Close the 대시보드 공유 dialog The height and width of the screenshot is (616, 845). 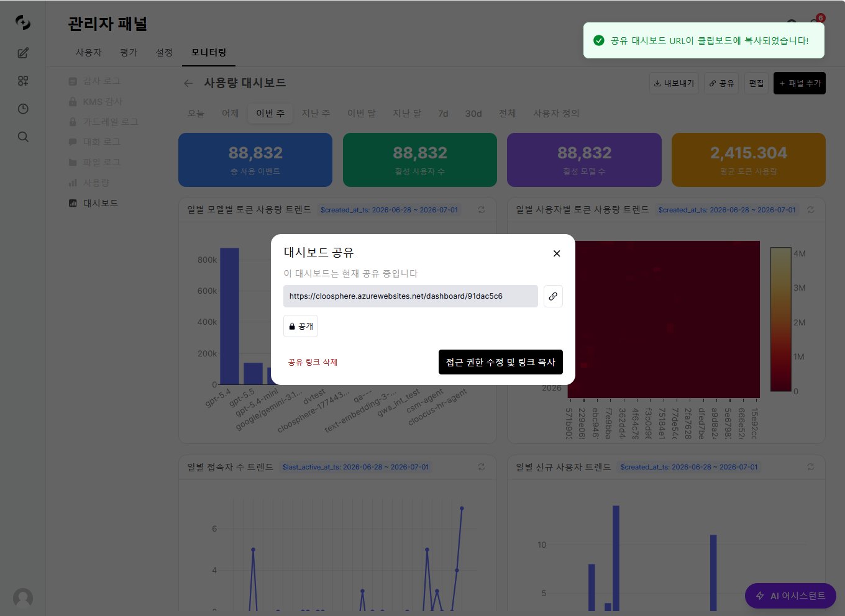(x=557, y=253)
